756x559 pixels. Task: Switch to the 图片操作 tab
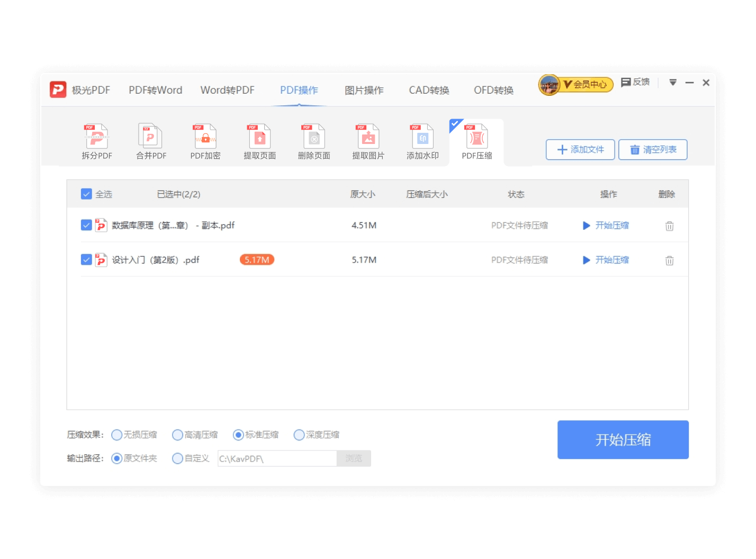point(363,90)
